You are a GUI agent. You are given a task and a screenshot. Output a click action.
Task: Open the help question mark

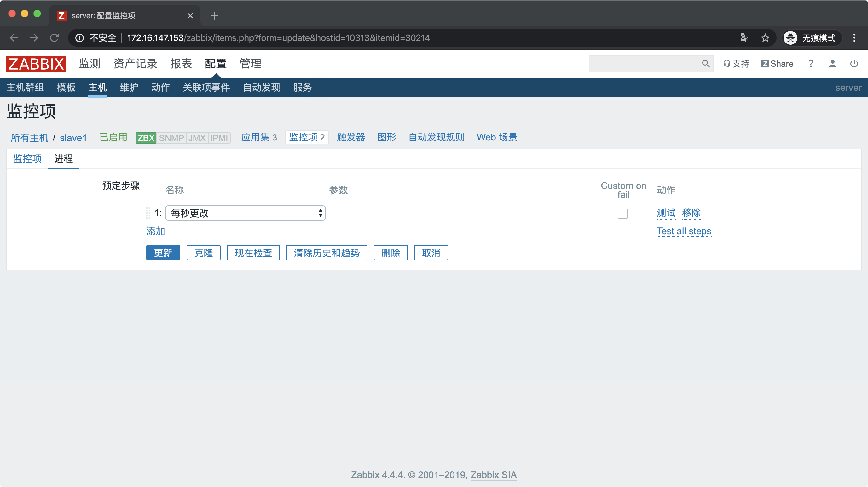coord(811,64)
